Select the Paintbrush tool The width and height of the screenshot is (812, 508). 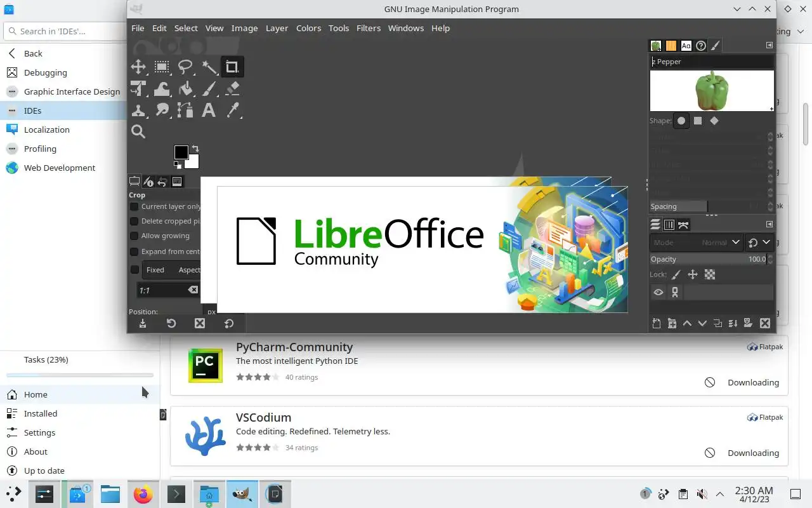tap(209, 88)
